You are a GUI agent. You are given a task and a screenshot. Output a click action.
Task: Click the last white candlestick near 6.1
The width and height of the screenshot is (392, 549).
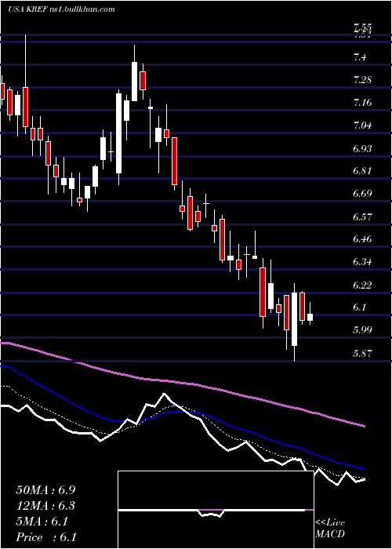tap(310, 317)
